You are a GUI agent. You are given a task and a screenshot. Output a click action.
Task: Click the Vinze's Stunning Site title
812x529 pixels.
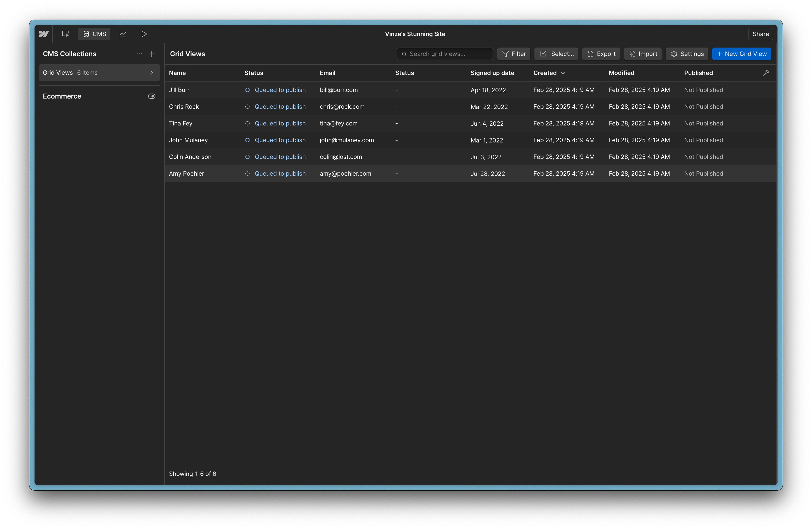[415, 34]
